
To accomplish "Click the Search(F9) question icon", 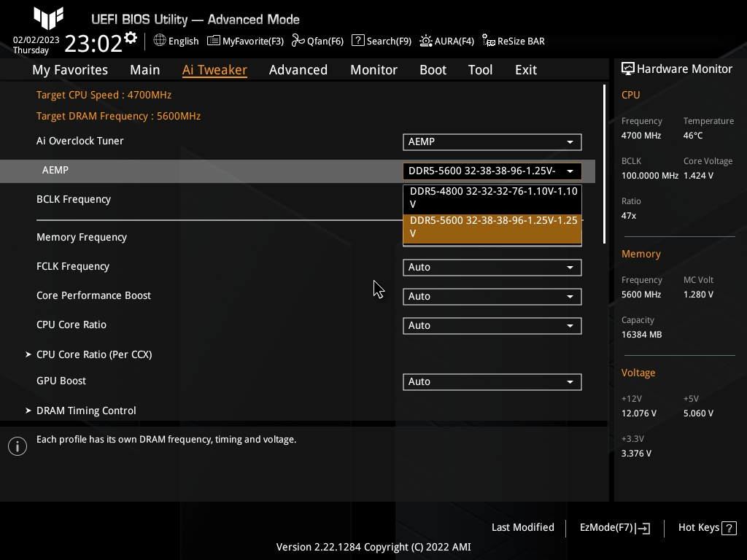I will click(x=357, y=41).
